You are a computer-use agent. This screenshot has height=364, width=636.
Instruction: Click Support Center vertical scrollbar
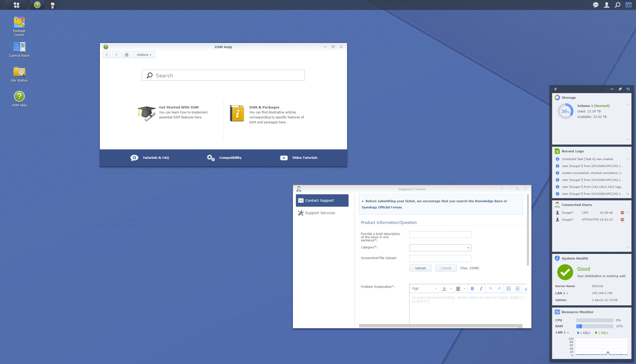(x=528, y=230)
